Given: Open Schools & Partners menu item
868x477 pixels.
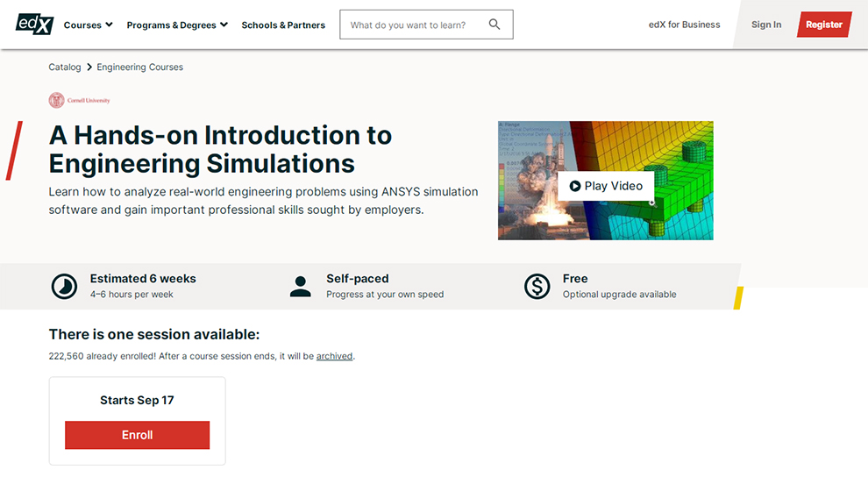Looking at the screenshot, I should (283, 25).
